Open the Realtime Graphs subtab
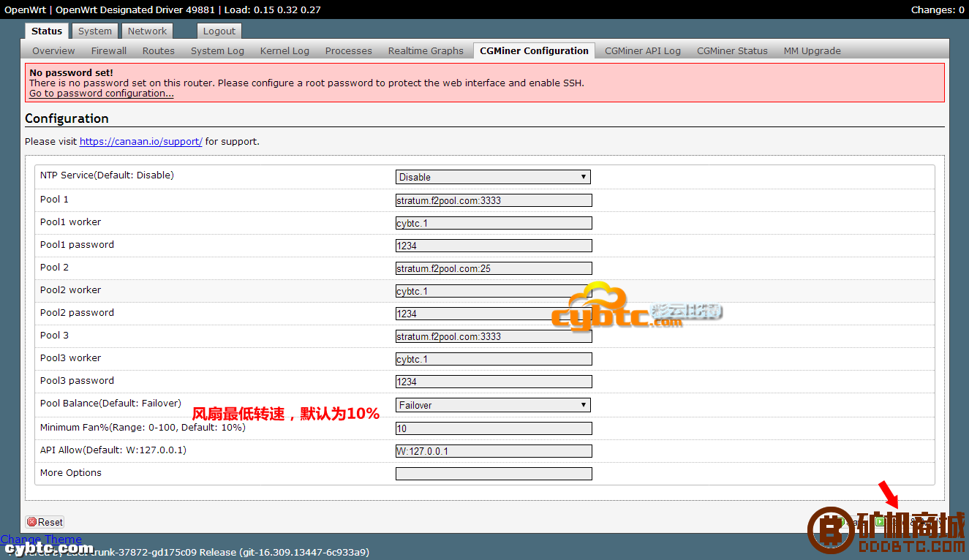This screenshot has height=560, width=969. 426,50
